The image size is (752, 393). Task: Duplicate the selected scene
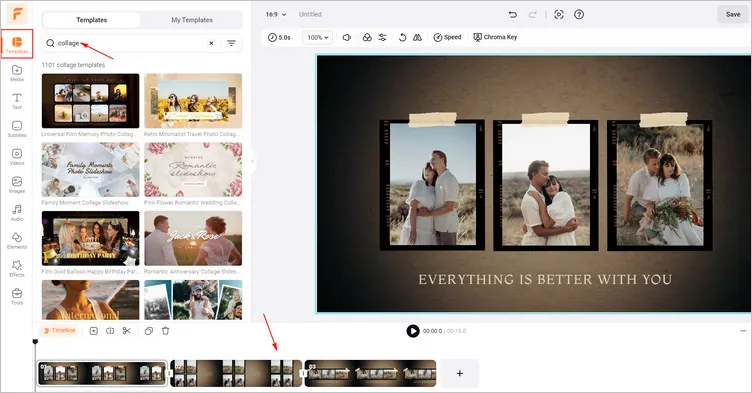pyautogui.click(x=149, y=331)
